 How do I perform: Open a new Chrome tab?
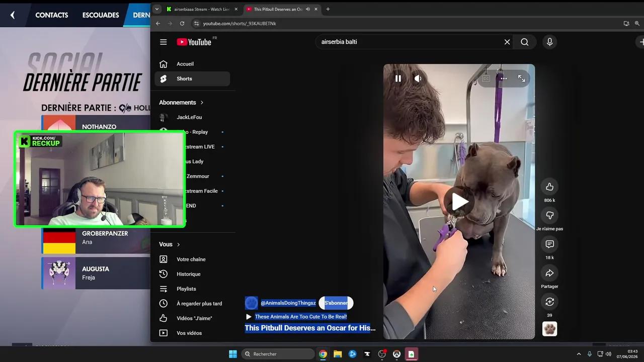[x=328, y=9]
